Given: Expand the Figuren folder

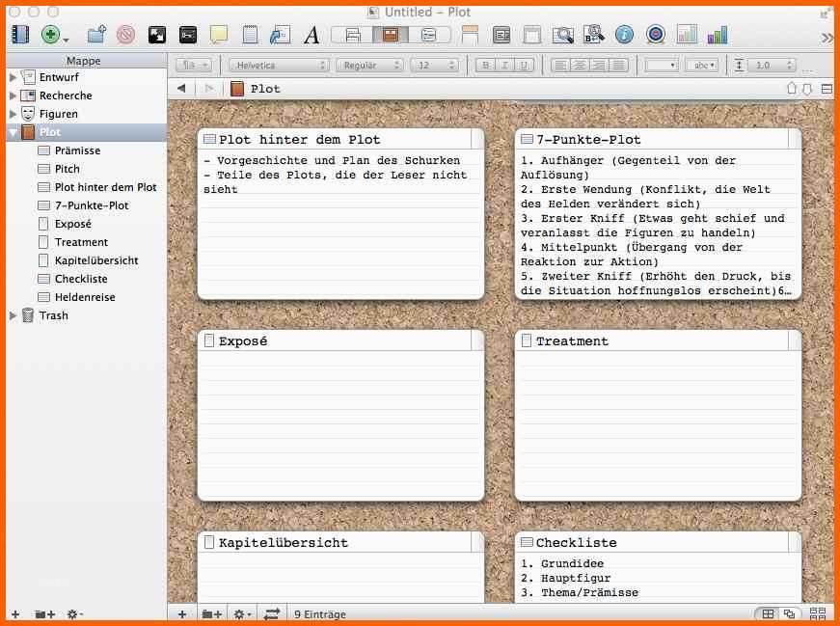Looking at the screenshot, I should 13,114.
